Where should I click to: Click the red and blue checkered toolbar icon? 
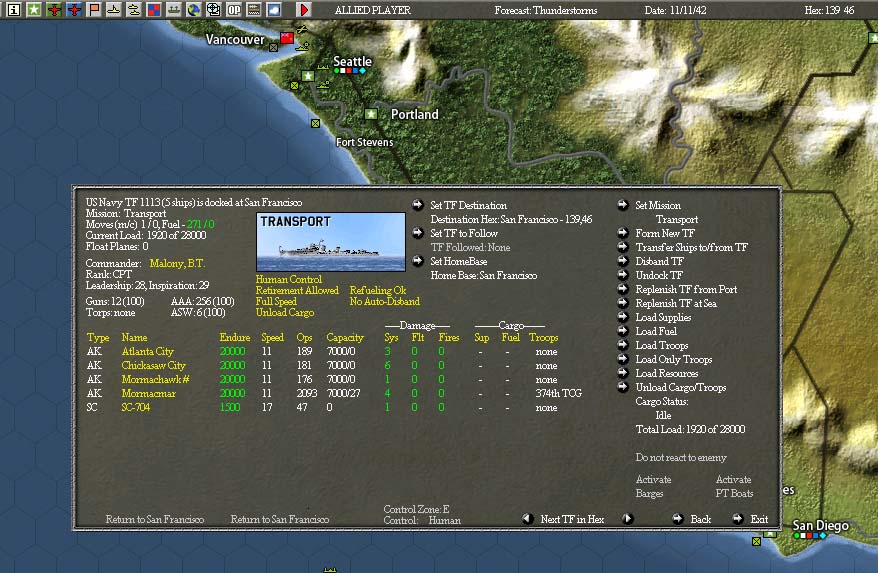click(x=153, y=10)
